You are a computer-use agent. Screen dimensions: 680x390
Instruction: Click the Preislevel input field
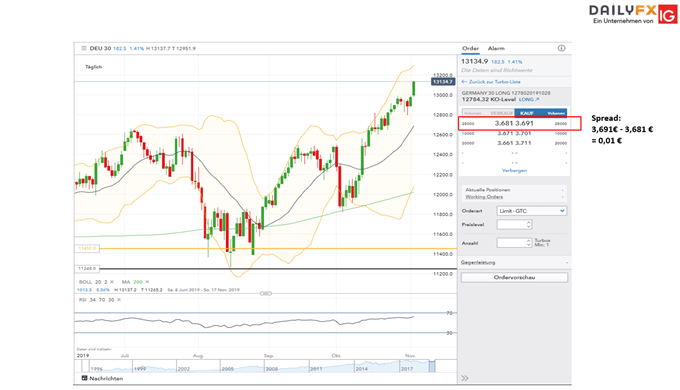pyautogui.click(x=514, y=225)
